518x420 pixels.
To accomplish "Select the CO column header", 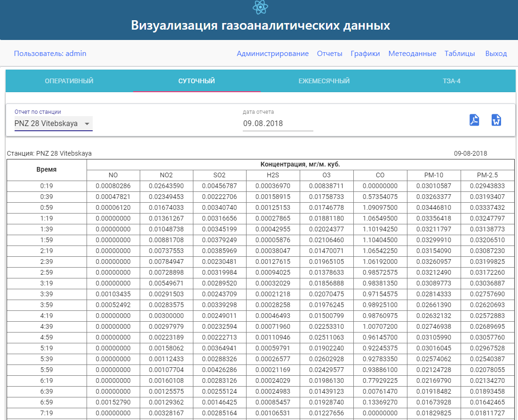I will (380, 175).
